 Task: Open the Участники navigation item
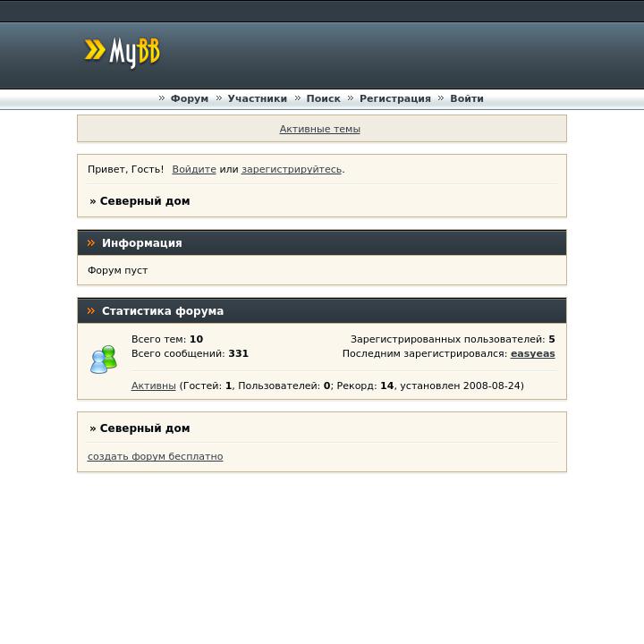pyautogui.click(x=257, y=98)
